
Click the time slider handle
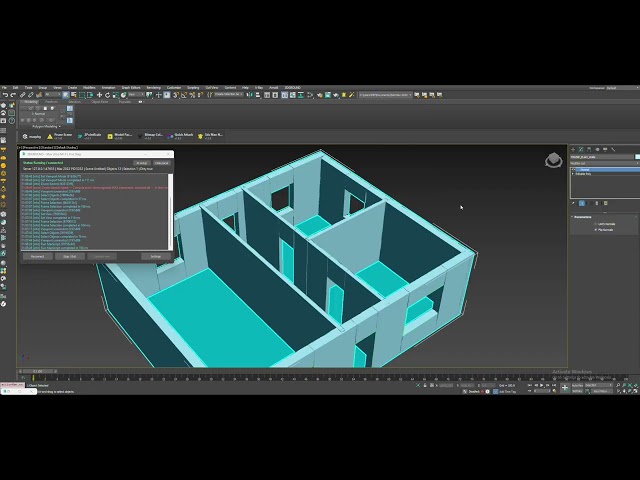[x=38, y=371]
